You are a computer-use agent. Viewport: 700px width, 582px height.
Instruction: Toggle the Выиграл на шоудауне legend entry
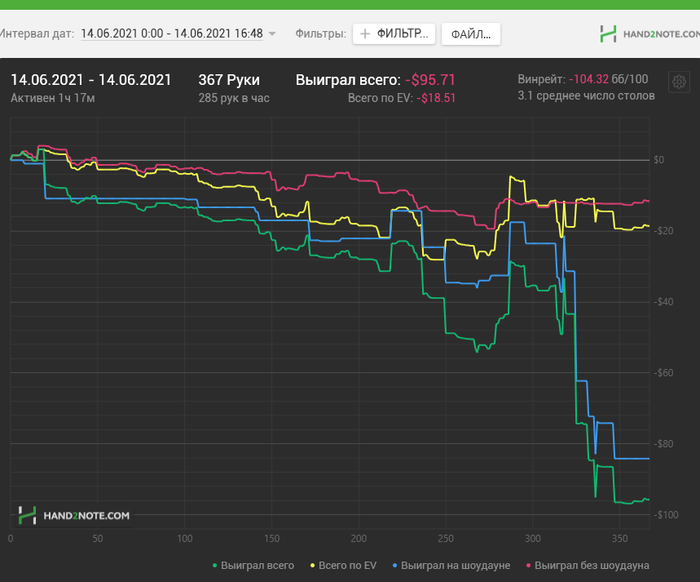(451, 565)
